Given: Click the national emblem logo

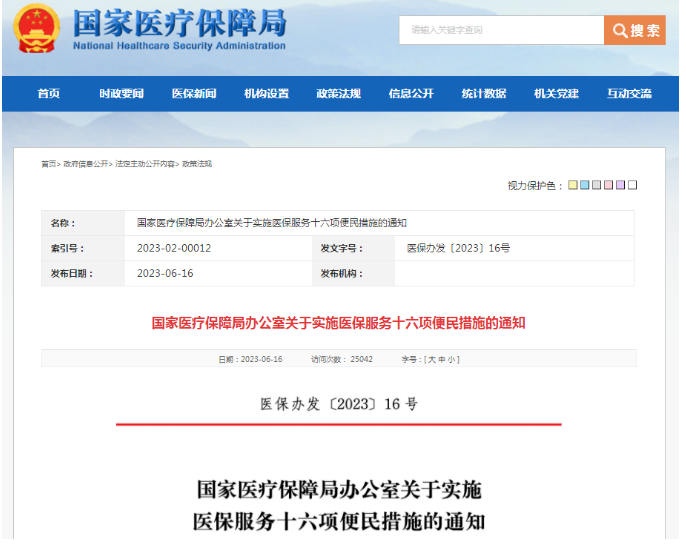Looking at the screenshot, I should coord(36,28).
